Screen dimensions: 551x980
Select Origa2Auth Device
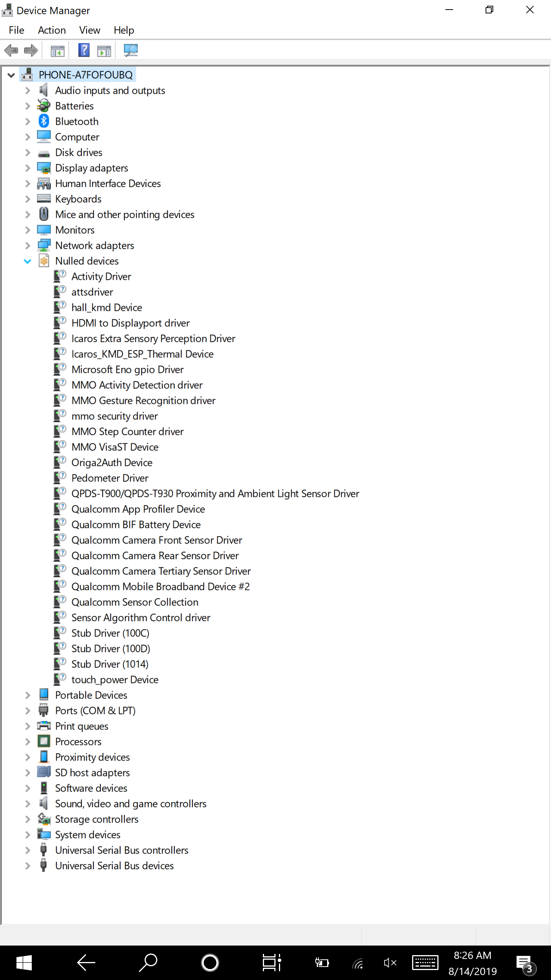[112, 462]
